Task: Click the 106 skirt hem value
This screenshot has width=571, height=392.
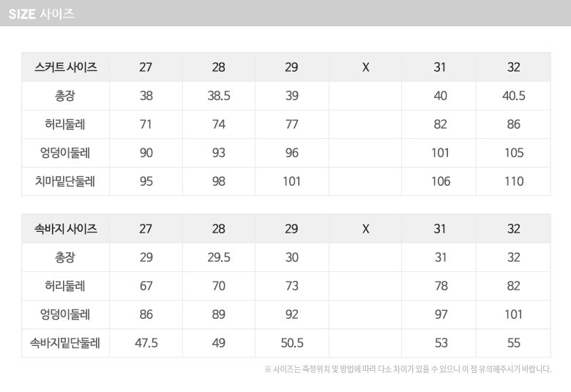Action: [441, 181]
